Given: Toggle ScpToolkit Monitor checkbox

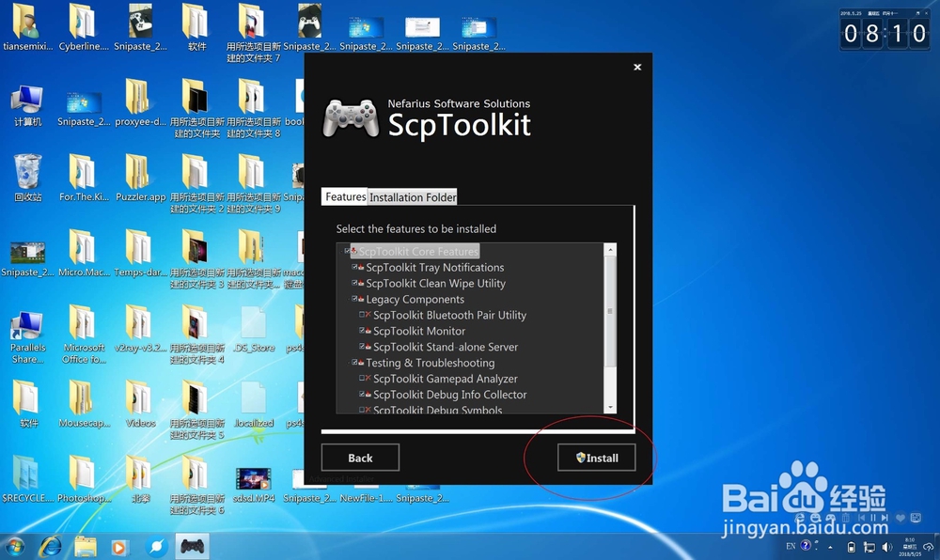Looking at the screenshot, I should pos(362,330).
